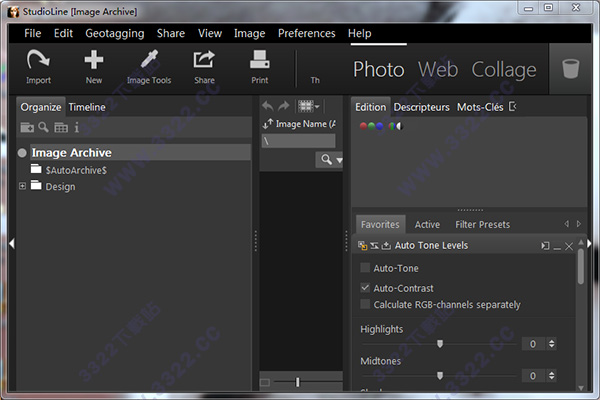Open the trash bin icon
Screen dimensions: 600x400
[570, 69]
